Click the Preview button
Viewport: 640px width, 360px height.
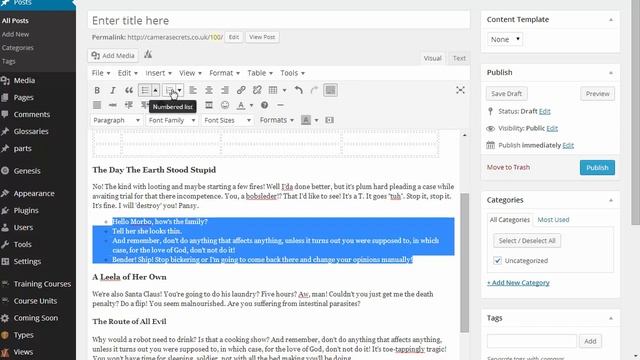point(597,94)
